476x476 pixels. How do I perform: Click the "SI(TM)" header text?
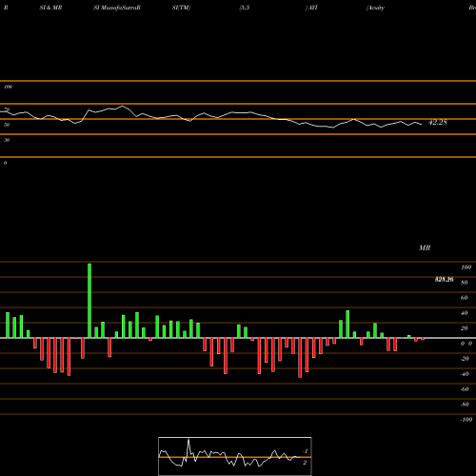(181, 8)
